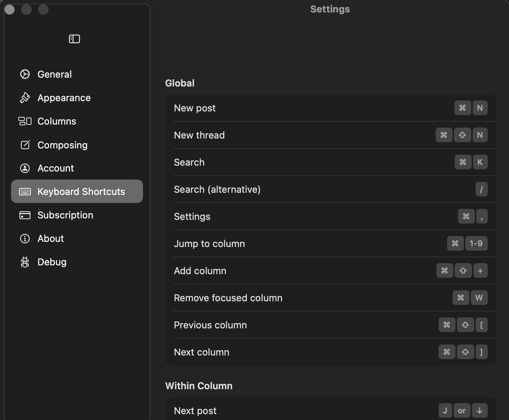Click the About info icon
The height and width of the screenshot is (420, 509).
tap(25, 238)
